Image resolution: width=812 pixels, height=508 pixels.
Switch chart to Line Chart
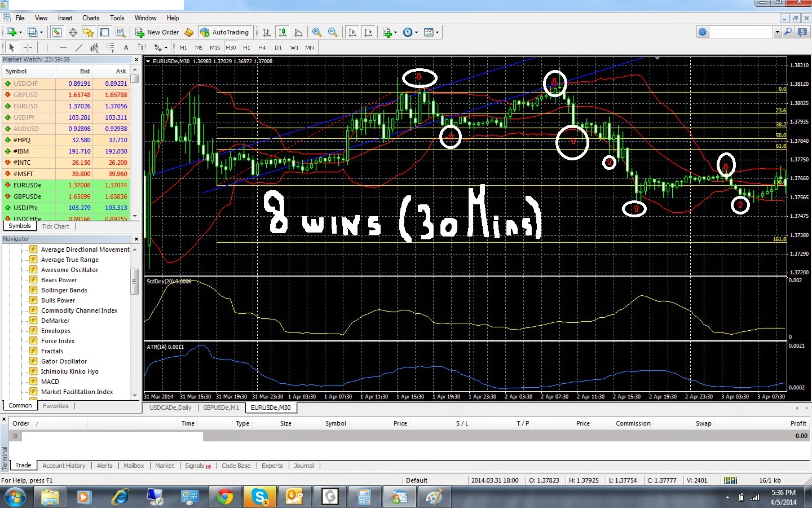pos(298,32)
